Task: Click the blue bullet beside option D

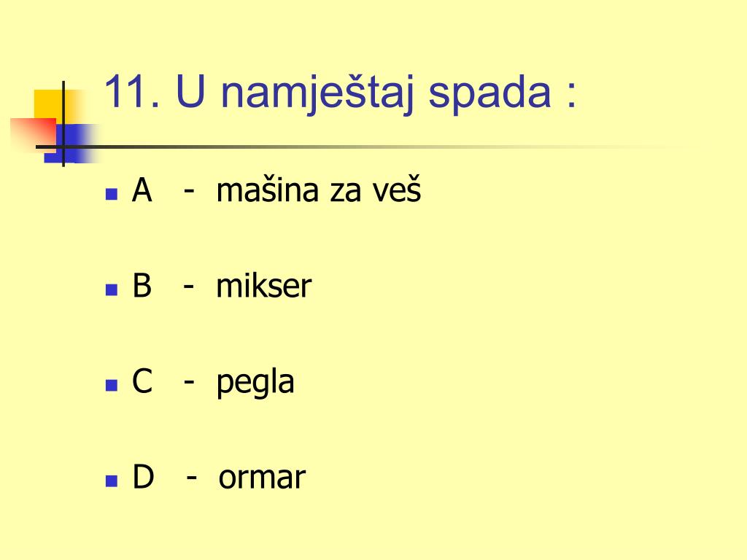Action: pos(112,481)
